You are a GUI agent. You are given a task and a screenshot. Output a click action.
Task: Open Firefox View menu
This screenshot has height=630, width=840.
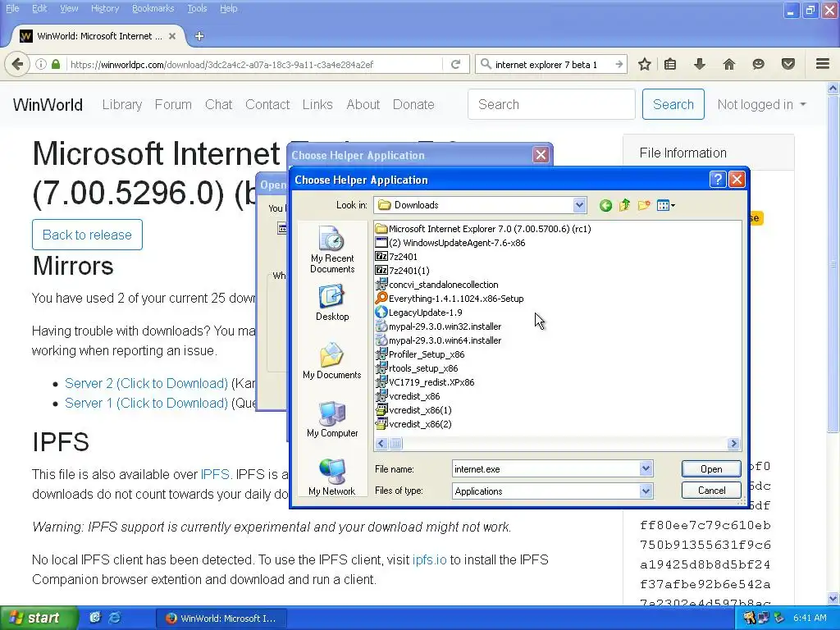tap(69, 8)
